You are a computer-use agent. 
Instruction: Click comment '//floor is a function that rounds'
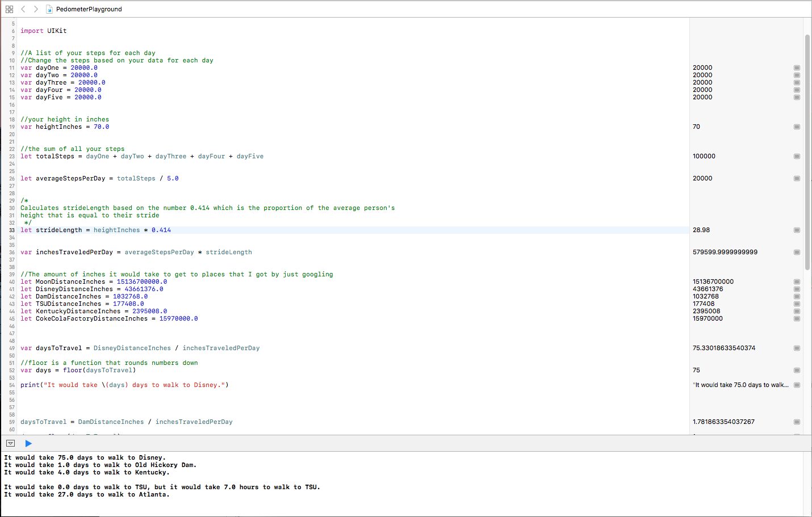[x=109, y=363]
